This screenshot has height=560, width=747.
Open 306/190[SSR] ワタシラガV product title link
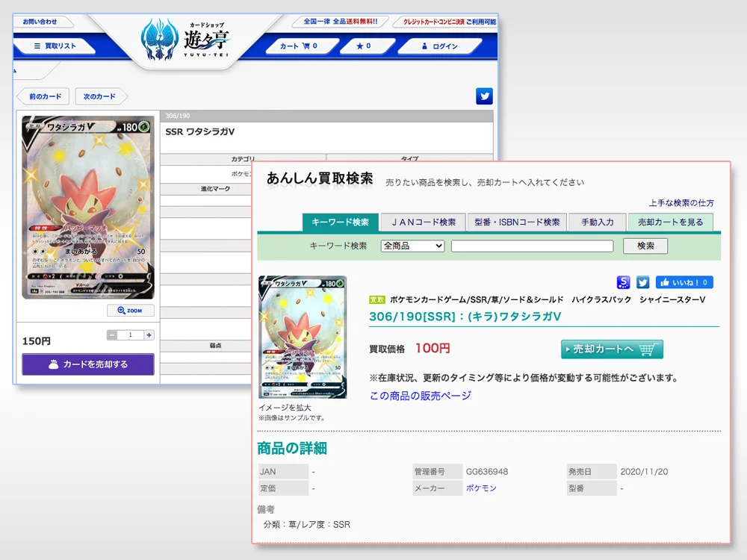click(465, 317)
